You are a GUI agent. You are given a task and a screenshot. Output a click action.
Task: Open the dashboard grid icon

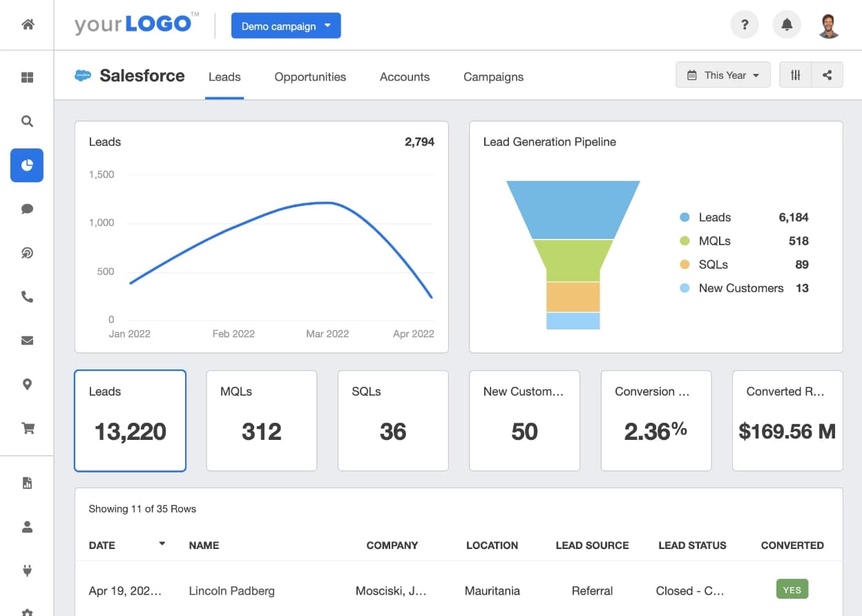pyautogui.click(x=28, y=77)
